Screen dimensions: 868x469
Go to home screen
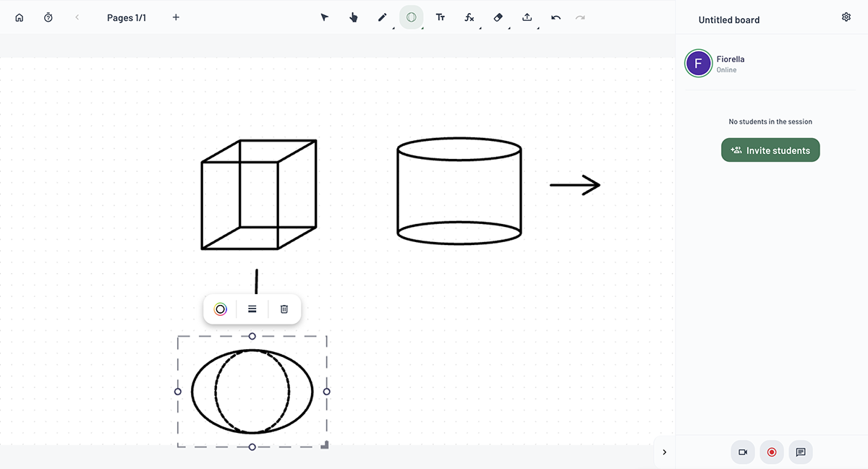click(20, 17)
